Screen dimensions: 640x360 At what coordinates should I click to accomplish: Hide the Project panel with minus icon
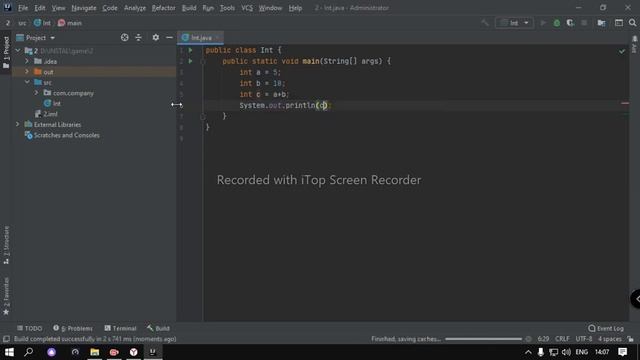[169, 38]
